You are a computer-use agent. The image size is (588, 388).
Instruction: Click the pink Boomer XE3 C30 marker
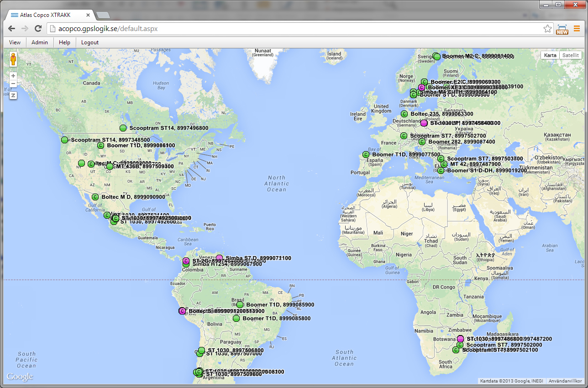(x=422, y=87)
